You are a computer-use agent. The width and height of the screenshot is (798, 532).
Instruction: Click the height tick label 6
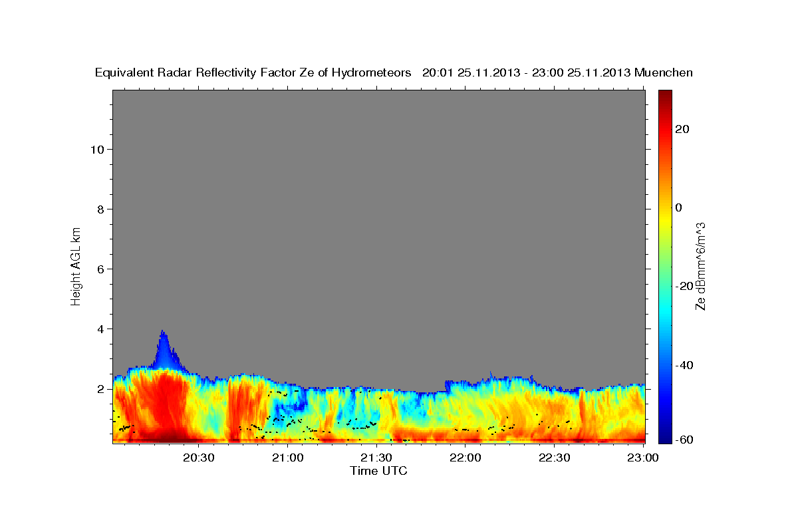(x=101, y=269)
